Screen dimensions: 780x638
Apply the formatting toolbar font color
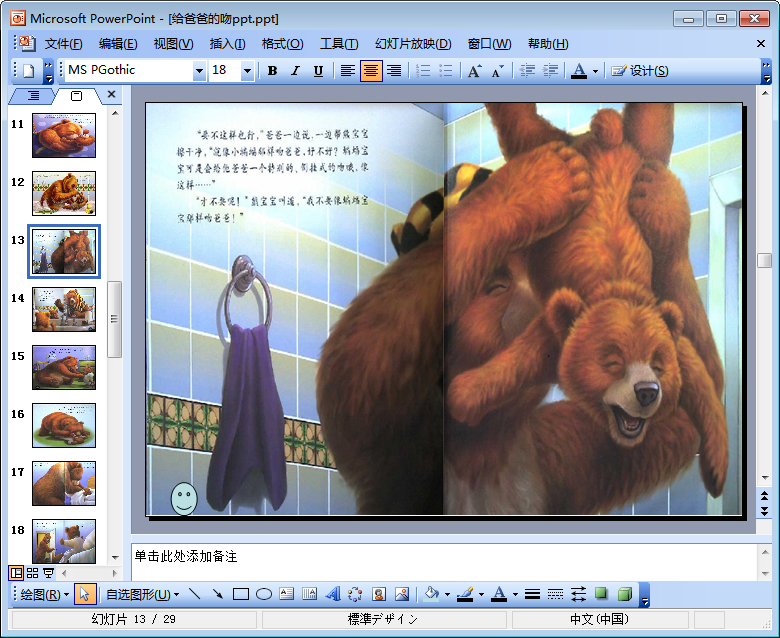pos(579,71)
